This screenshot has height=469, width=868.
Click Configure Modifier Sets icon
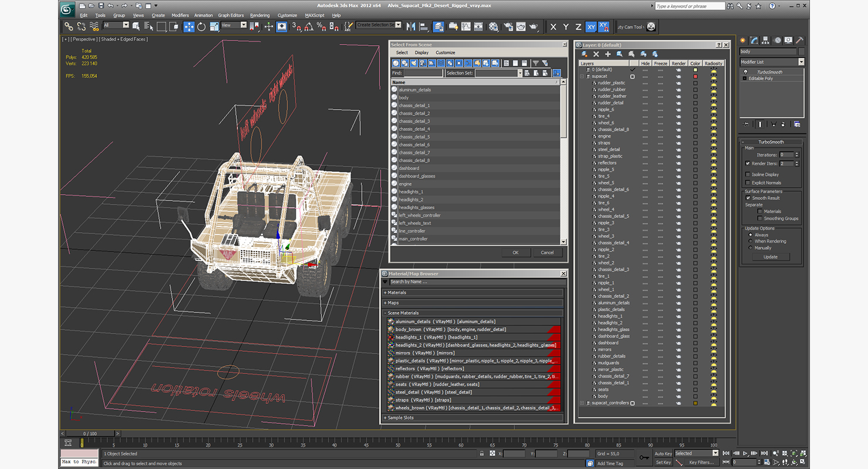(797, 124)
